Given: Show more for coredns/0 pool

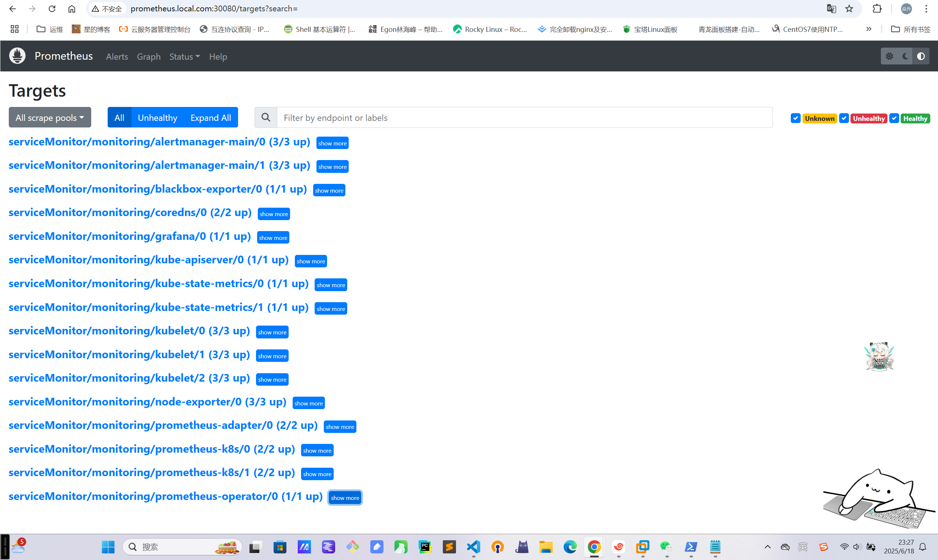Looking at the screenshot, I should pos(274,214).
